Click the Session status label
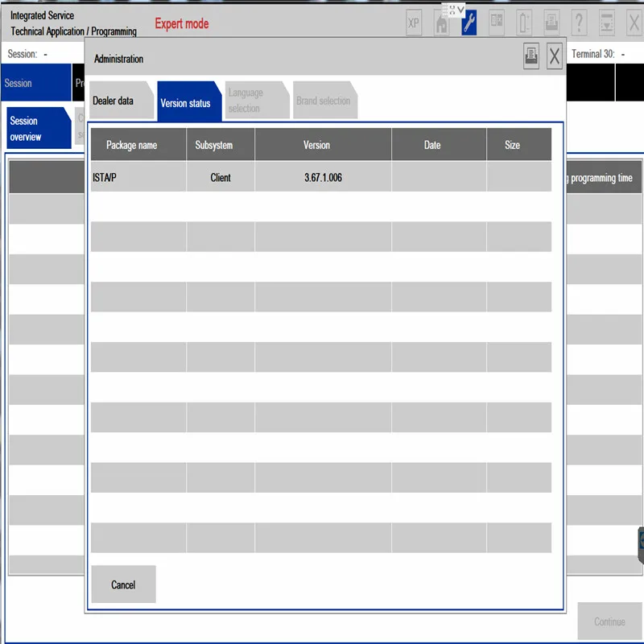 click(x=27, y=54)
